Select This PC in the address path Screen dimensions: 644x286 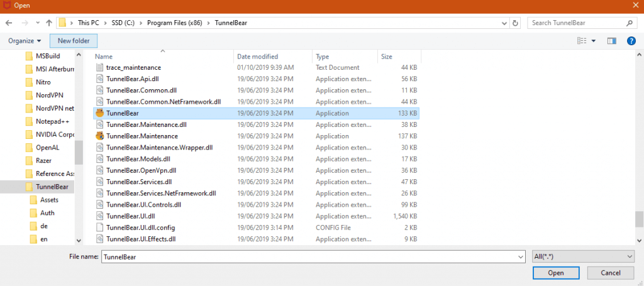[x=88, y=23]
